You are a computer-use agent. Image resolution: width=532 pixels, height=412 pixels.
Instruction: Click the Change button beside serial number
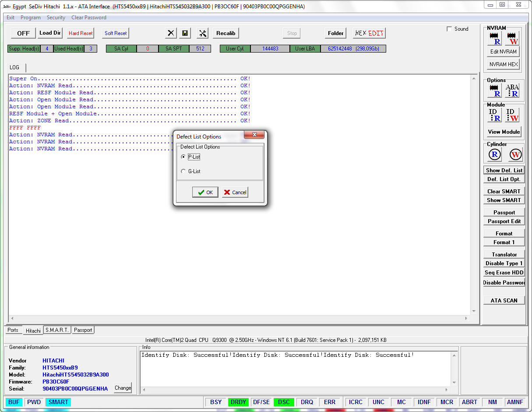pos(123,388)
